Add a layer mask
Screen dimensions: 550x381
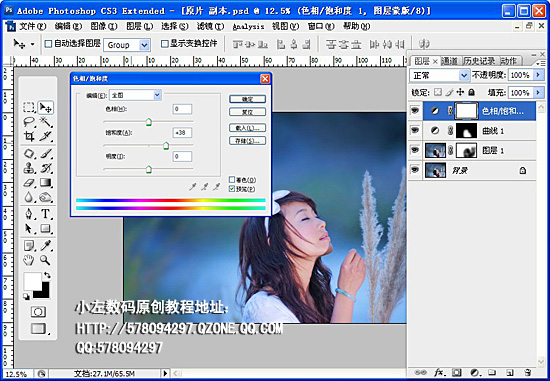click(x=456, y=372)
